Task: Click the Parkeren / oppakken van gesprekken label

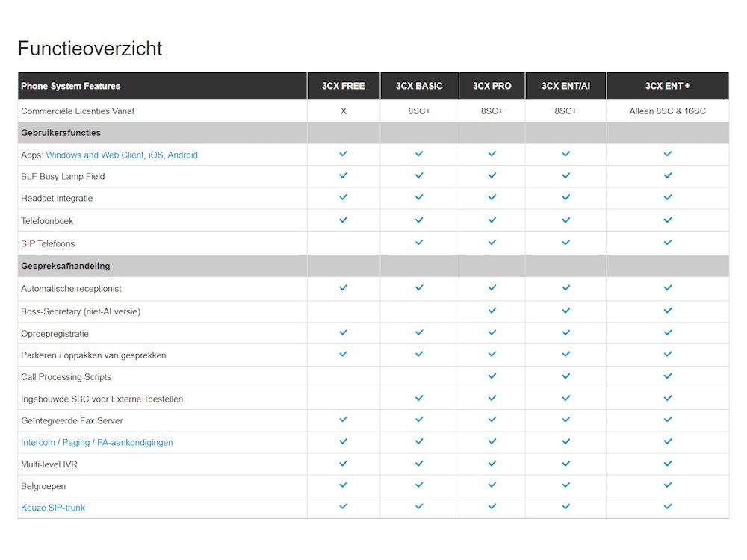Action: point(93,355)
